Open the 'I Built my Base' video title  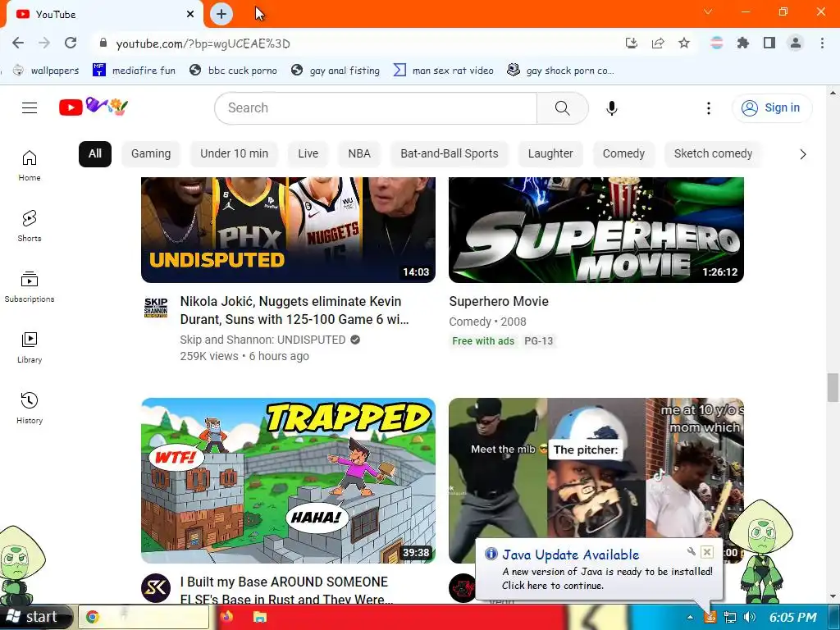(286, 591)
